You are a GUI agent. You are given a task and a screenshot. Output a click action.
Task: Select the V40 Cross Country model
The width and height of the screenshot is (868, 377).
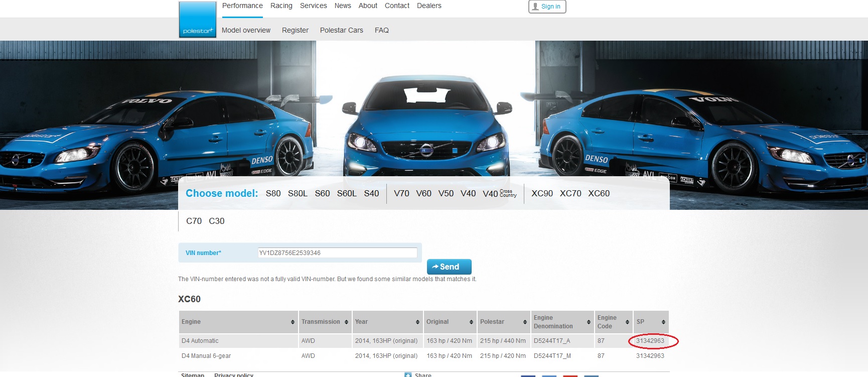[x=499, y=193]
